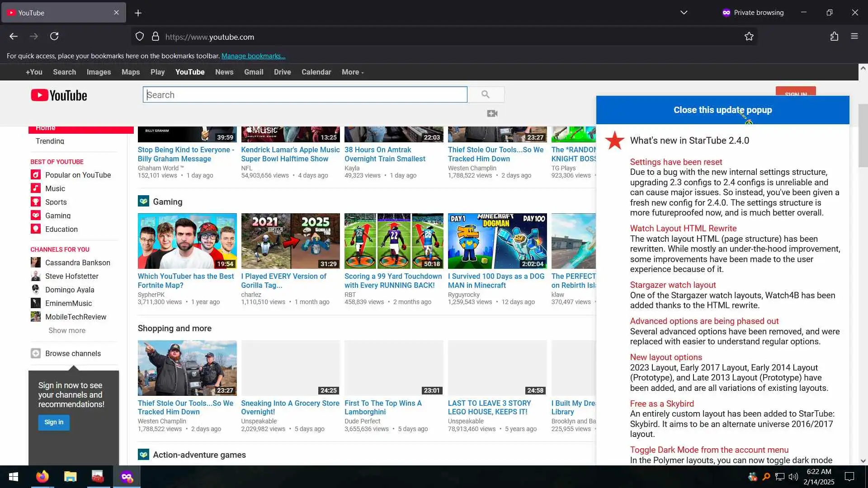Open the Firefox extensions icon
This screenshot has height=488, width=868.
pos(834,37)
